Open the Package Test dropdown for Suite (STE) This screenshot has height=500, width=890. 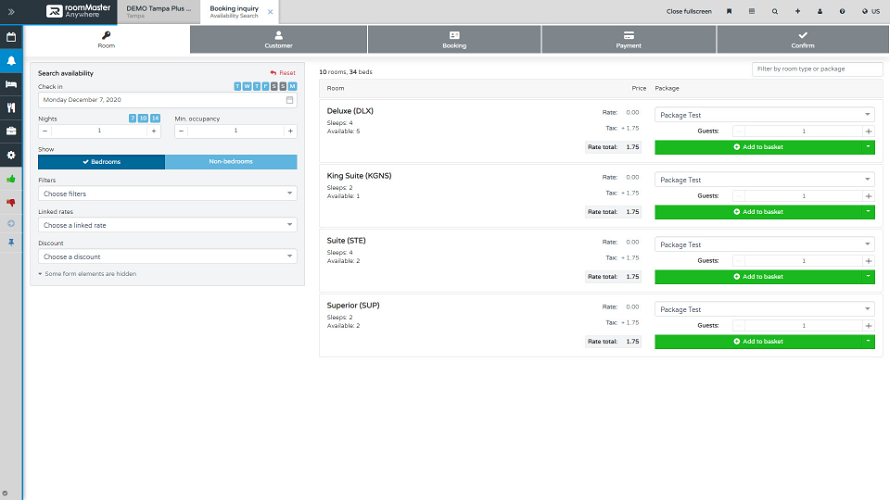pos(765,245)
